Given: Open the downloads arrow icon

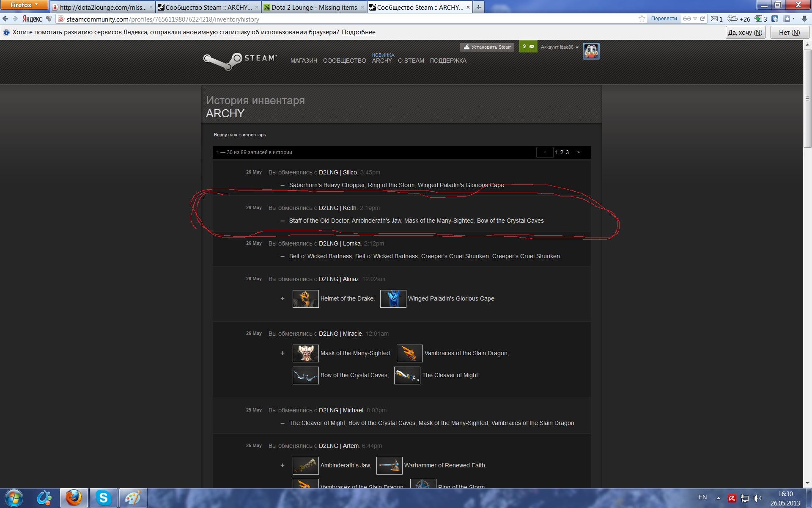Looking at the screenshot, I should pyautogui.click(x=804, y=19).
